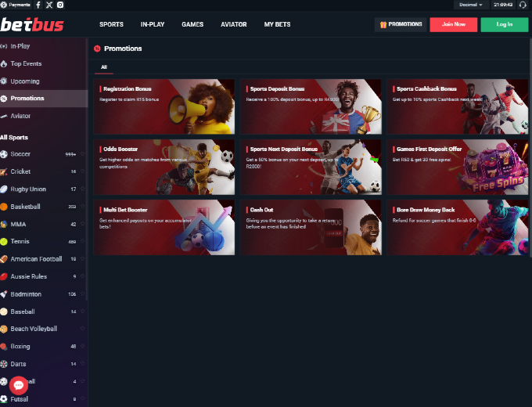Click the American Football icon
532x407 pixels.
(x=4, y=259)
